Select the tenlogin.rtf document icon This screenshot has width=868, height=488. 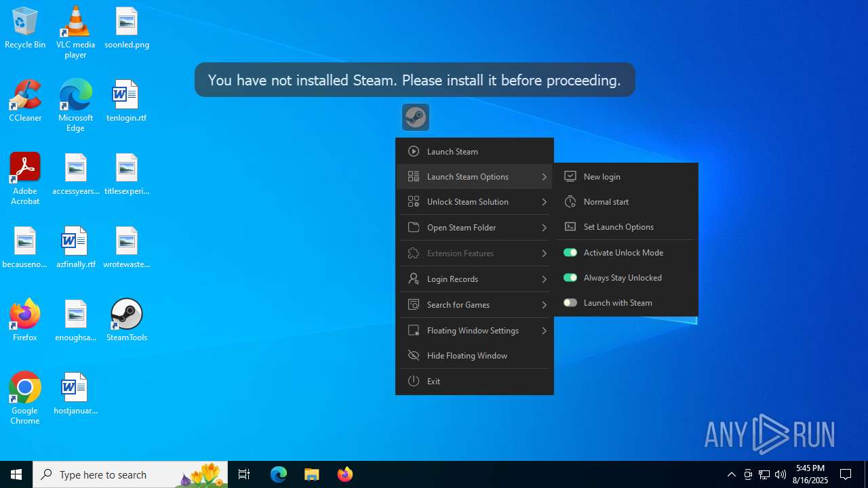coord(127,101)
